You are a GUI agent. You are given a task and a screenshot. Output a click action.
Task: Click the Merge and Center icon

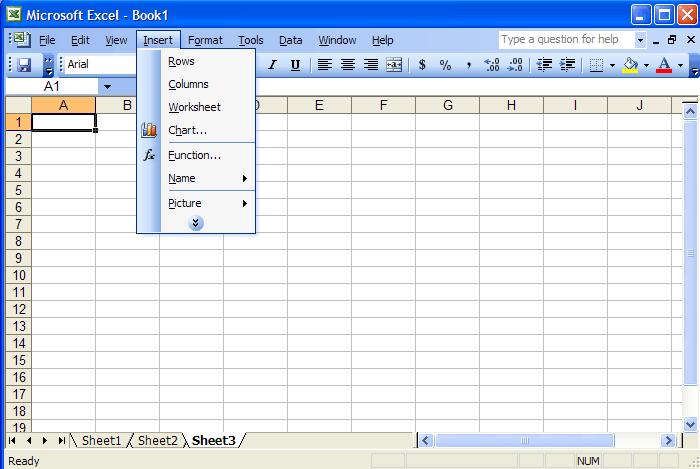coord(394,65)
